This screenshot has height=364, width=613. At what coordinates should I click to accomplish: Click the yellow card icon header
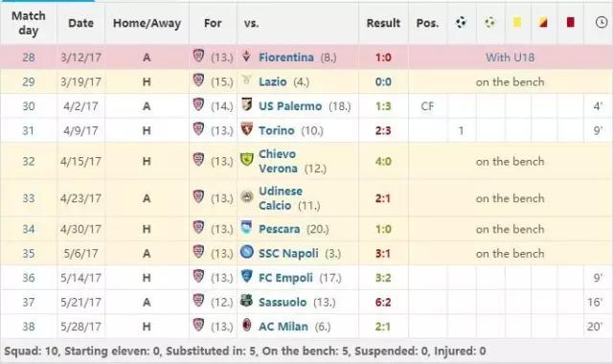[x=517, y=23]
